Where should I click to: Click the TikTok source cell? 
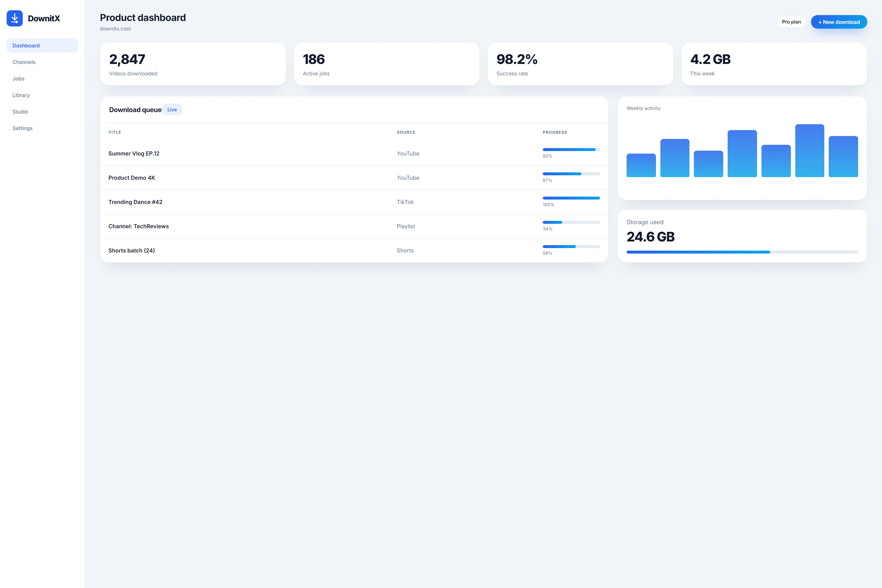coord(405,202)
